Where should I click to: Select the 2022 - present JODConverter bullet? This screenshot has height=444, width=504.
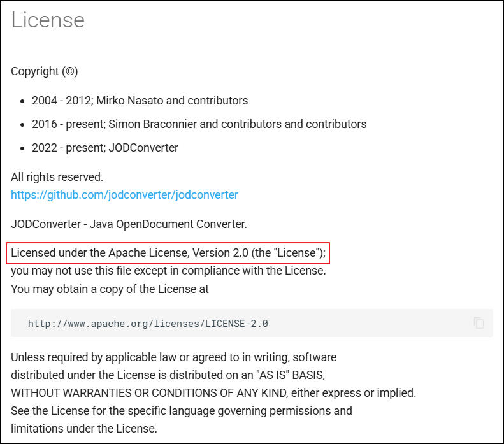105,148
